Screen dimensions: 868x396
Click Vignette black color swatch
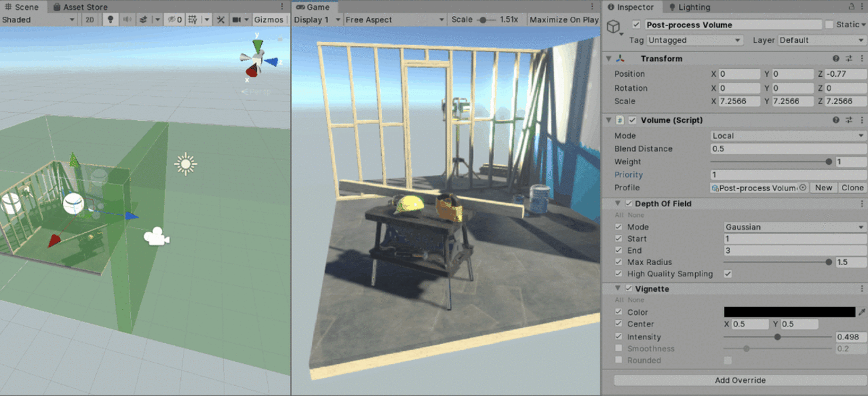[789, 312]
